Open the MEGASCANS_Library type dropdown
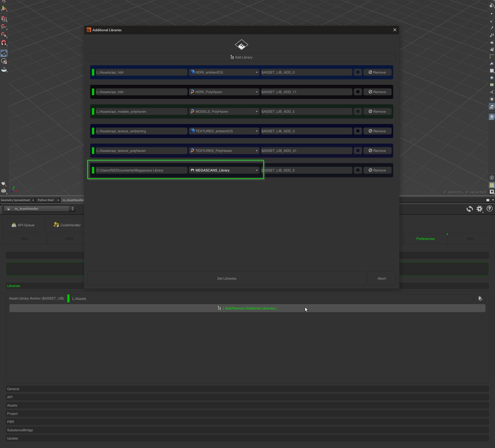The height and width of the screenshot is (448, 495). [224, 170]
